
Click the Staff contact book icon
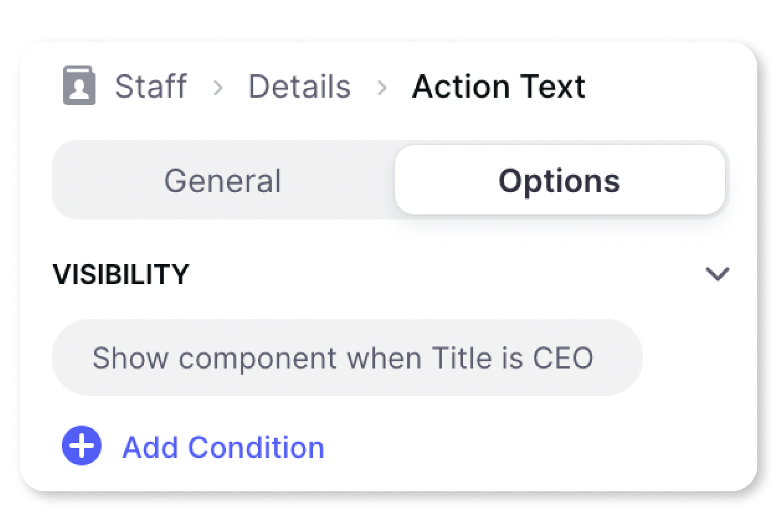79,86
